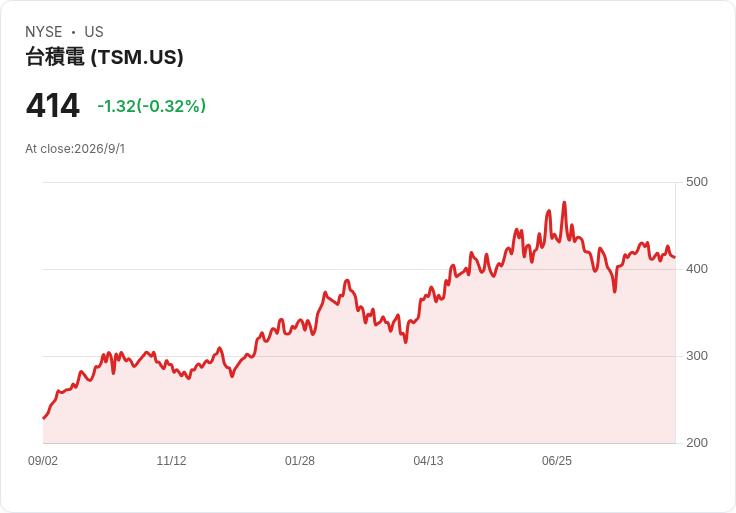Click the chart line's final point at right edge
Screen dimensions: 736x513
click(x=675, y=257)
